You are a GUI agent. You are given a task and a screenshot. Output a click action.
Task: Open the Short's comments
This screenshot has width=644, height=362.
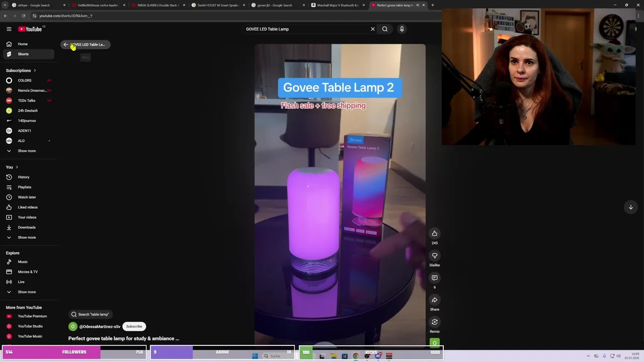click(x=435, y=278)
